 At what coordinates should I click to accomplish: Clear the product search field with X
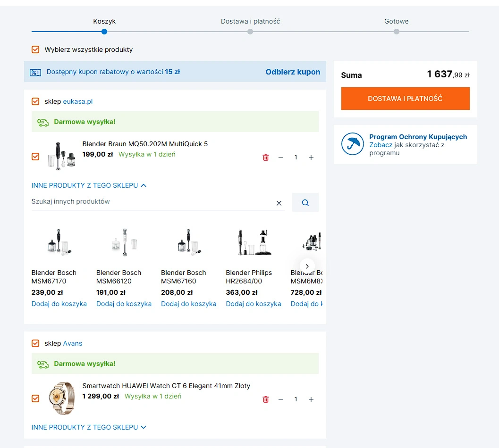(279, 203)
